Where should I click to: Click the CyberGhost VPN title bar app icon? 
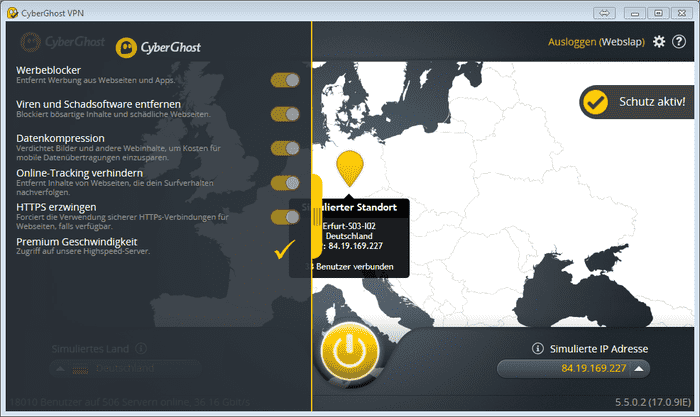point(12,13)
